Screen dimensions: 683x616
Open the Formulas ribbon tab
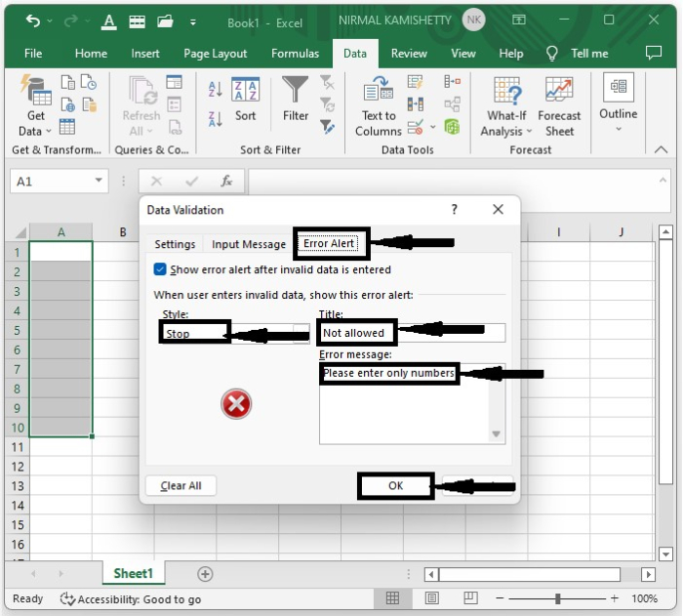295,54
